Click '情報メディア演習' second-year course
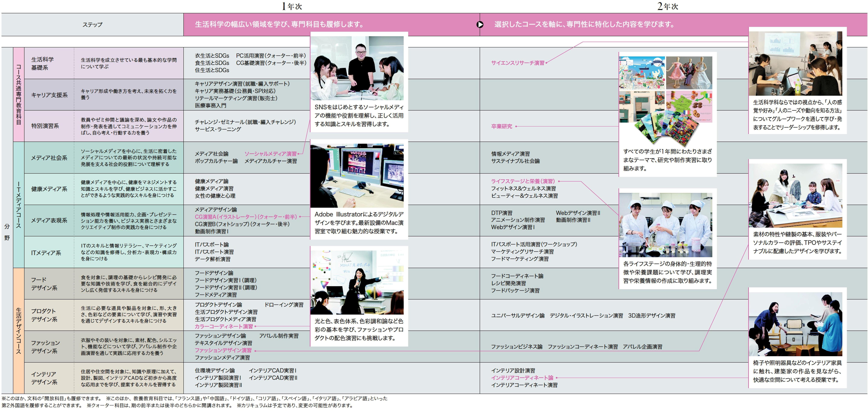This screenshot has width=868, height=411. [510, 154]
